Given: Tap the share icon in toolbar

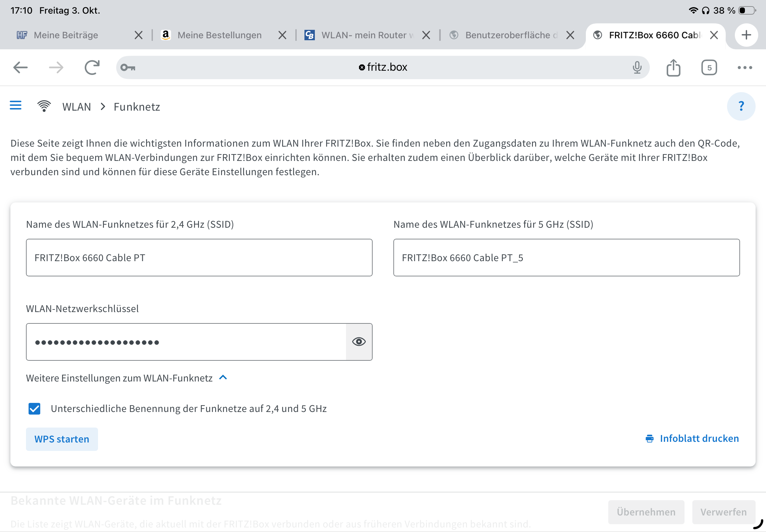Looking at the screenshot, I should click(x=673, y=68).
